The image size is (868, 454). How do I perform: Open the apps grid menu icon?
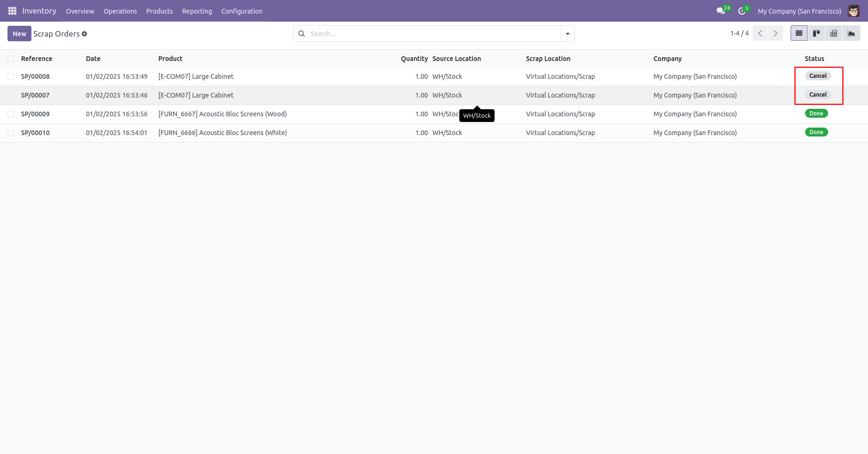(x=12, y=11)
